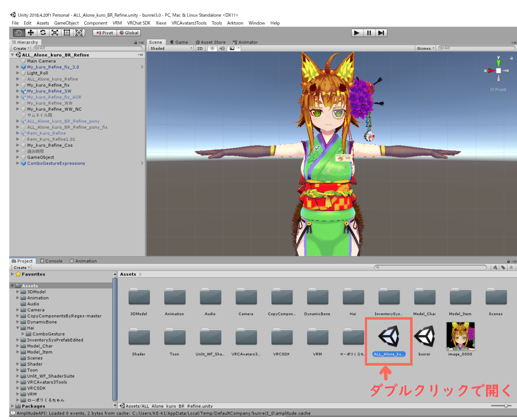
Task: Select the Rect Transform tool
Action: (x=67, y=33)
